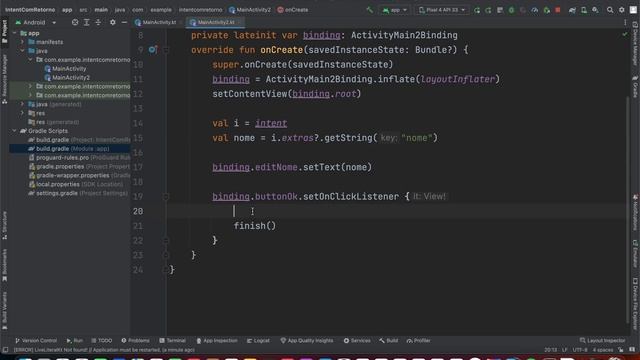This screenshot has height=360, width=640.
Task: Open the app run configuration dropdown
Action: [x=395, y=10]
